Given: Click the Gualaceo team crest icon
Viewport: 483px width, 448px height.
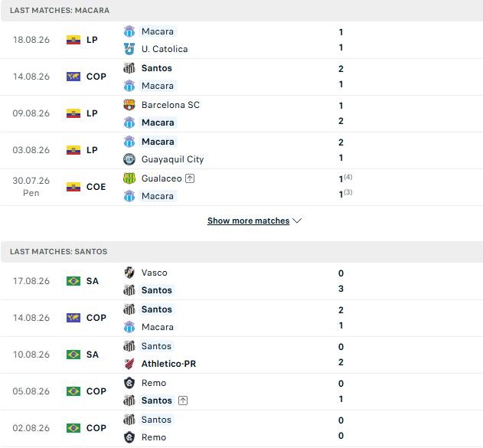Looking at the screenshot, I should [x=129, y=178].
